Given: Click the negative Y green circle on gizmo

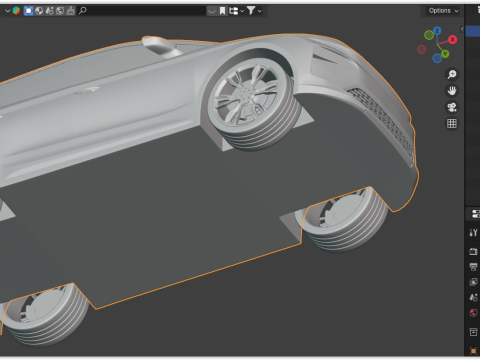Looking at the screenshot, I should pos(429,35).
